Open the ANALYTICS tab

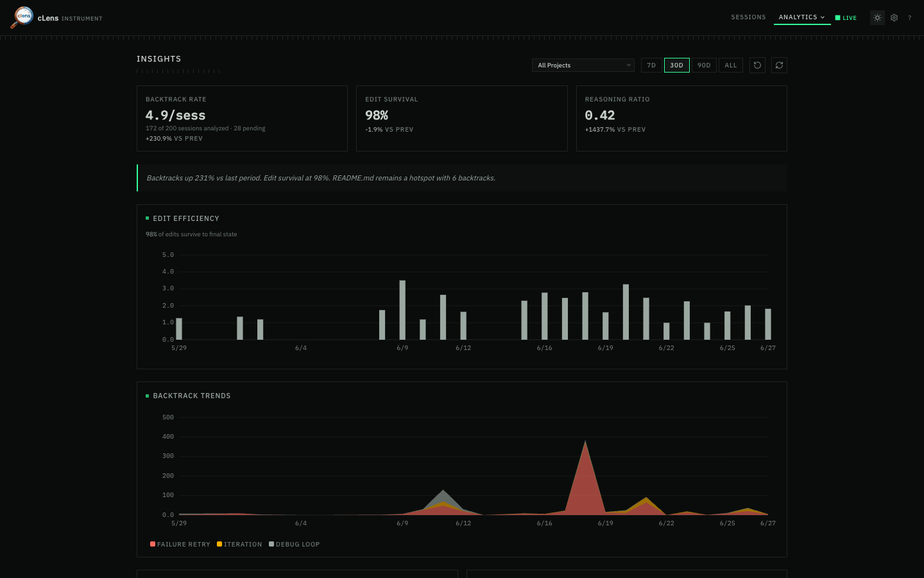coord(802,17)
